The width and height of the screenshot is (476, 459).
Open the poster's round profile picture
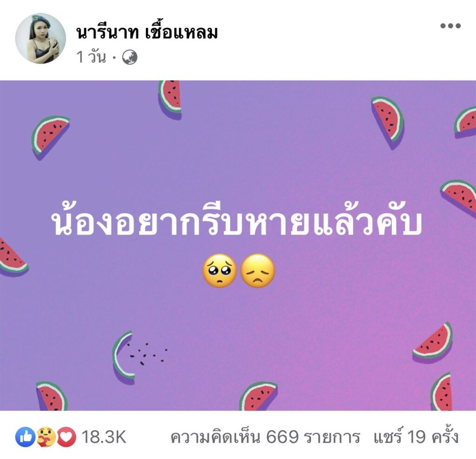point(41,39)
